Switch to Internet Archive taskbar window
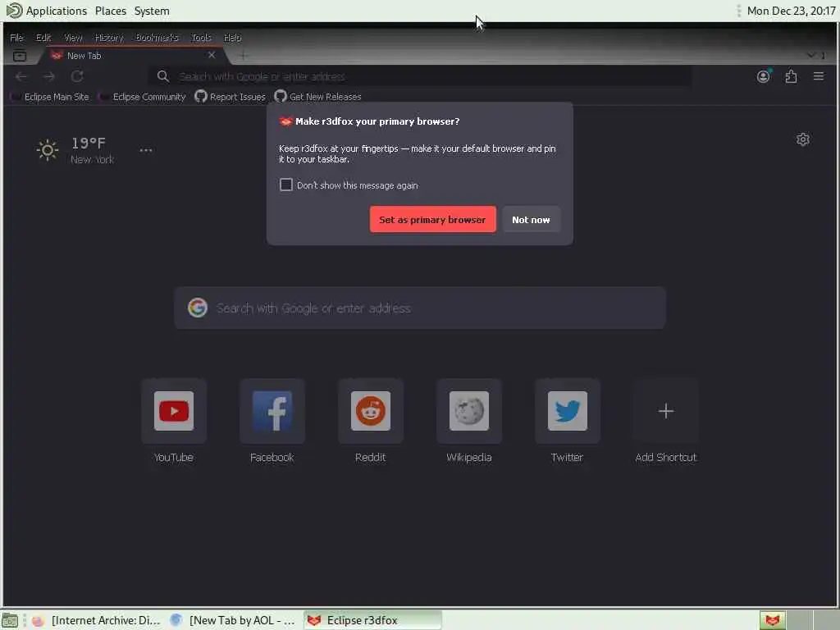 pyautogui.click(x=97, y=620)
